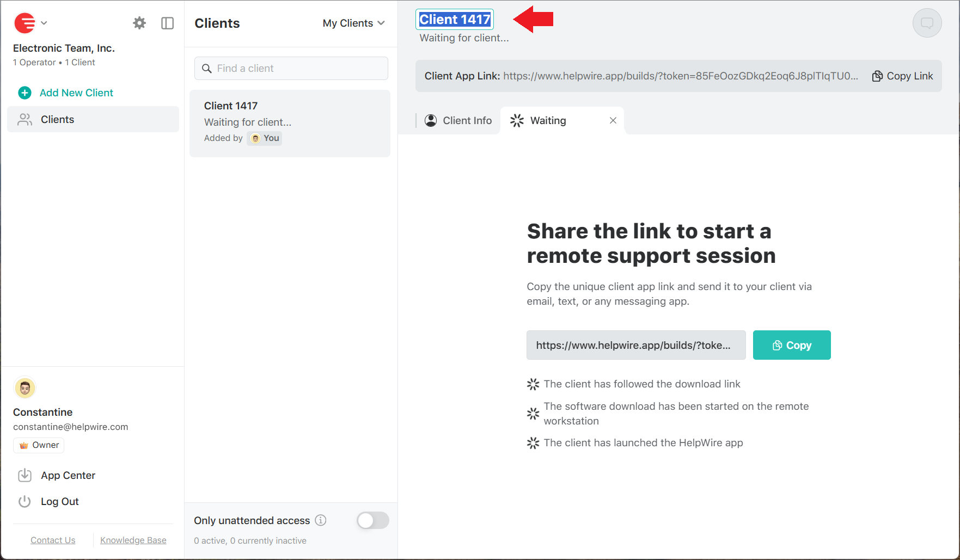Open the chat bubble icon

tap(927, 23)
